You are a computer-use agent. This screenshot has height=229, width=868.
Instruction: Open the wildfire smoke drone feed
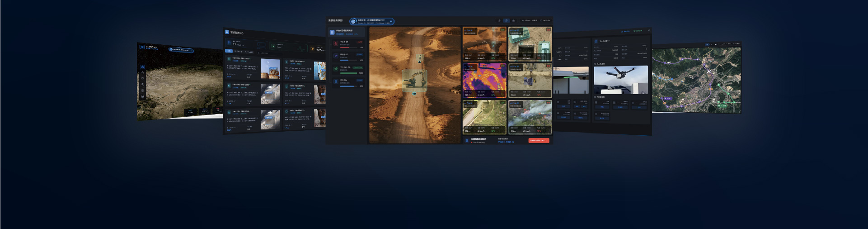coord(530,117)
